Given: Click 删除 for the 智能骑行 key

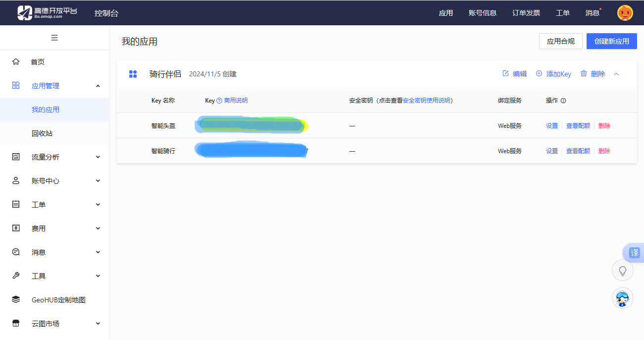Looking at the screenshot, I should click(x=604, y=151).
